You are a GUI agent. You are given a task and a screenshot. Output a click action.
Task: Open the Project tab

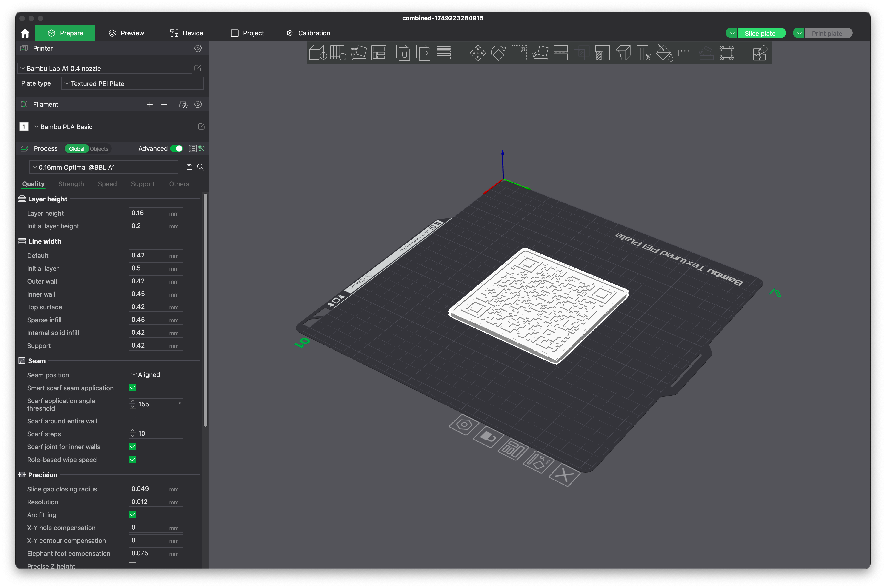pyautogui.click(x=247, y=33)
